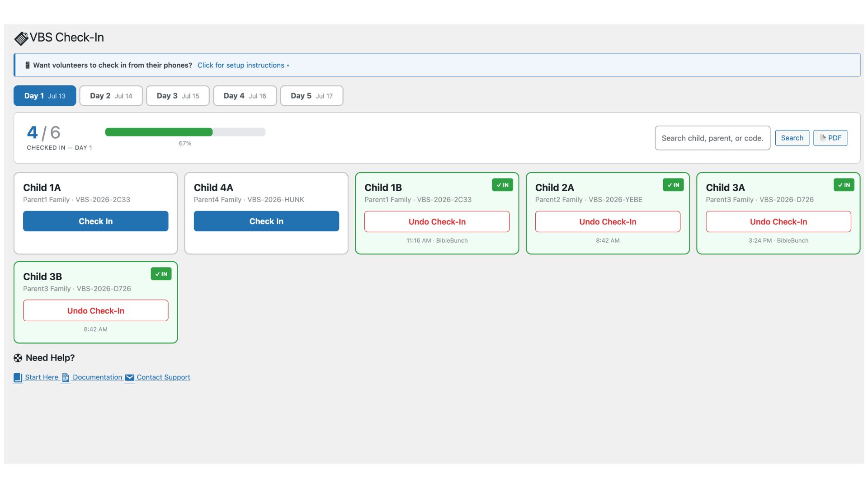Click the IN badge on Child 3A

(x=844, y=185)
